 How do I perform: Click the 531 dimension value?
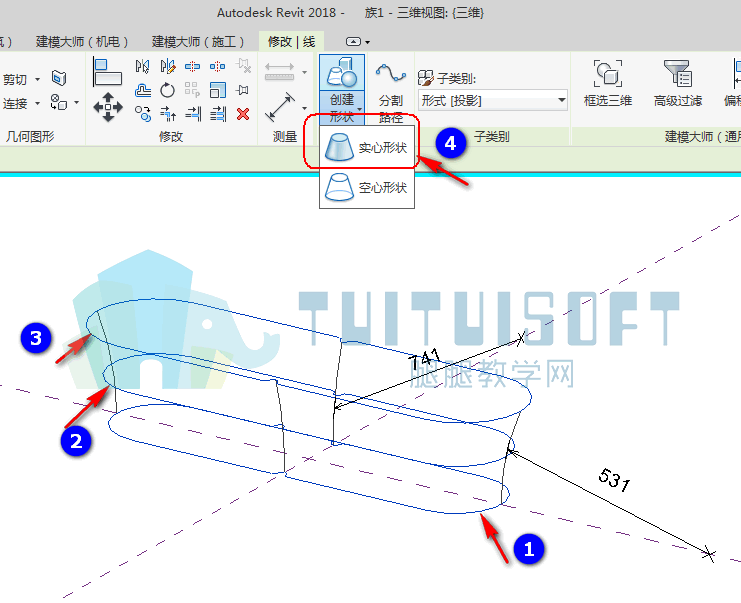[614, 480]
